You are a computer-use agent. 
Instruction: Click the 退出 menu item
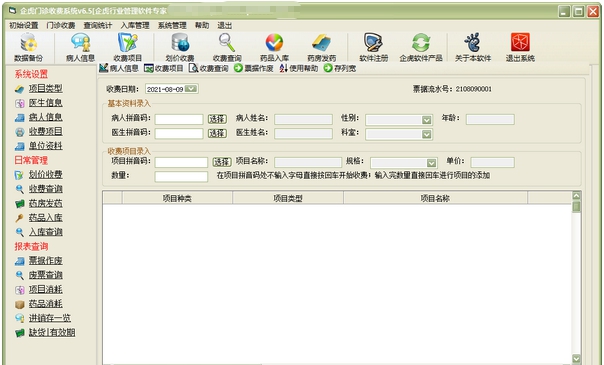225,25
